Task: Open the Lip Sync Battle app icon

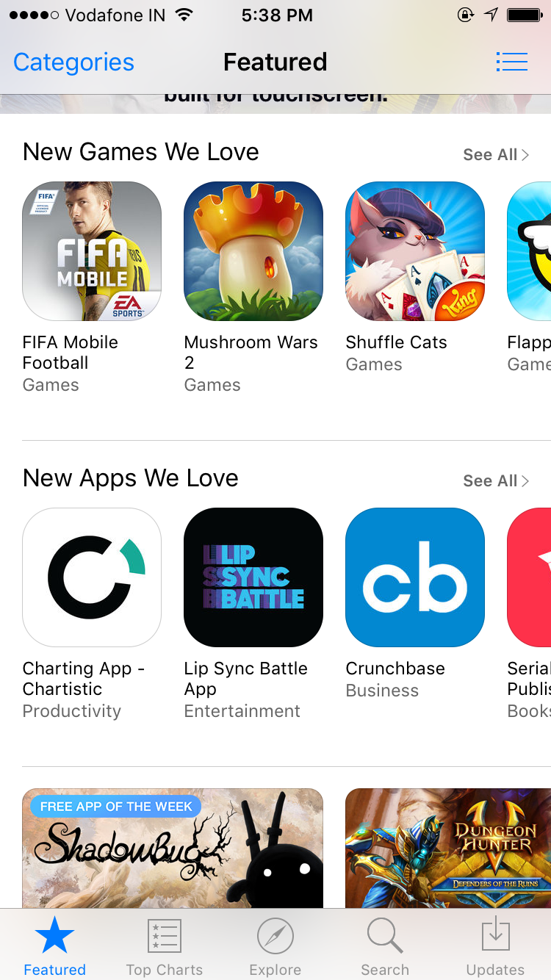Action: [253, 577]
